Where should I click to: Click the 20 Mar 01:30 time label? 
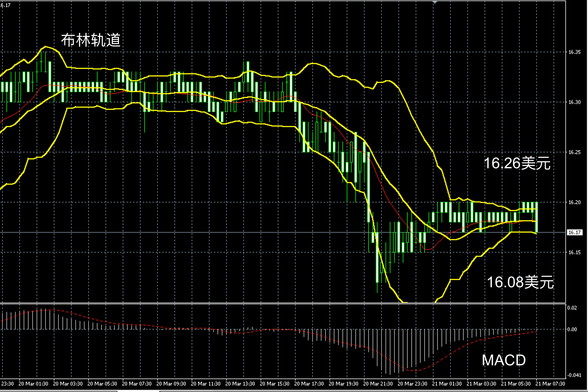(33, 384)
